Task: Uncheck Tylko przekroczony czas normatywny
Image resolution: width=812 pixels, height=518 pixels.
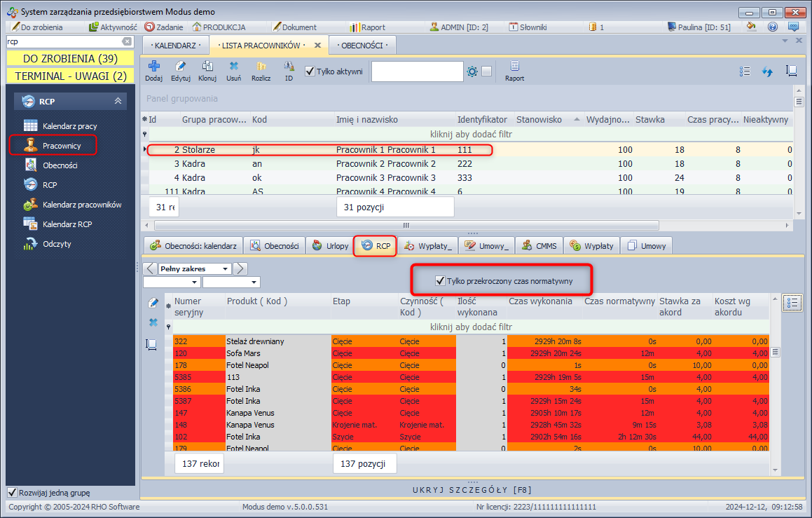Action: pos(440,281)
